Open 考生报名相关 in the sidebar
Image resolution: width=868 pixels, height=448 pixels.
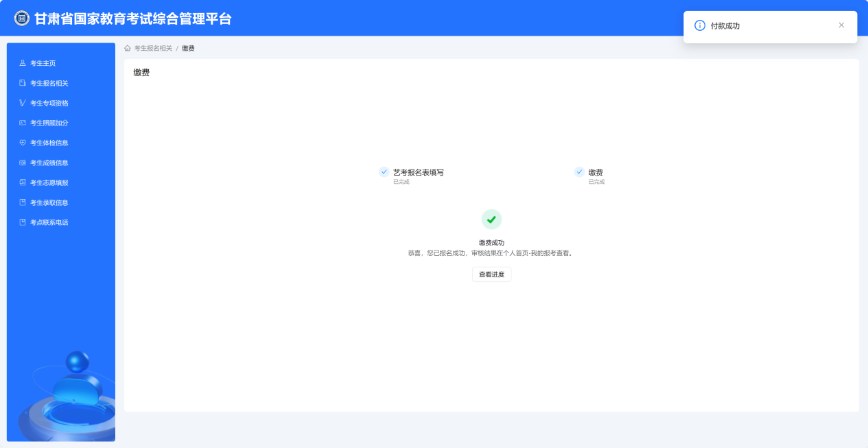pyautogui.click(x=49, y=83)
